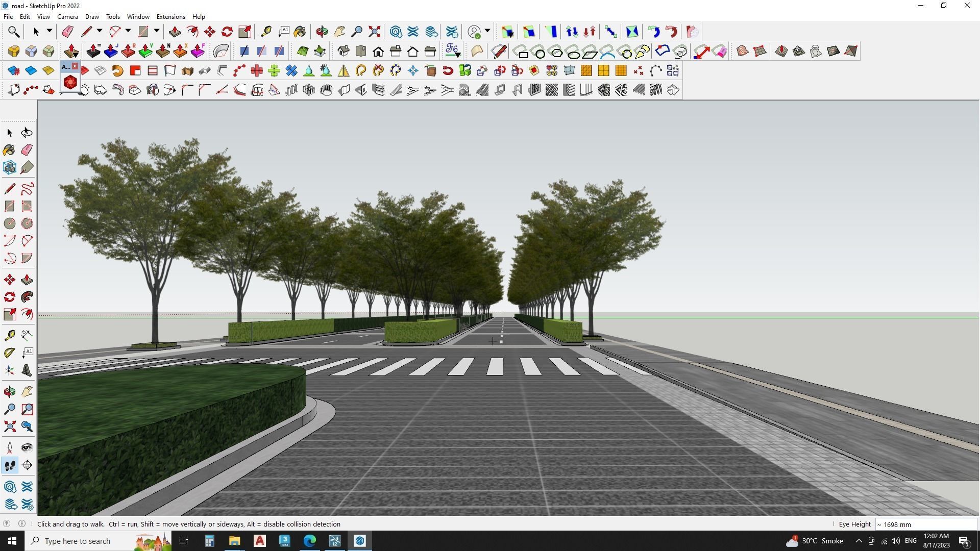Open AutoCAD from the taskbar
The width and height of the screenshot is (980, 551).
260,541
